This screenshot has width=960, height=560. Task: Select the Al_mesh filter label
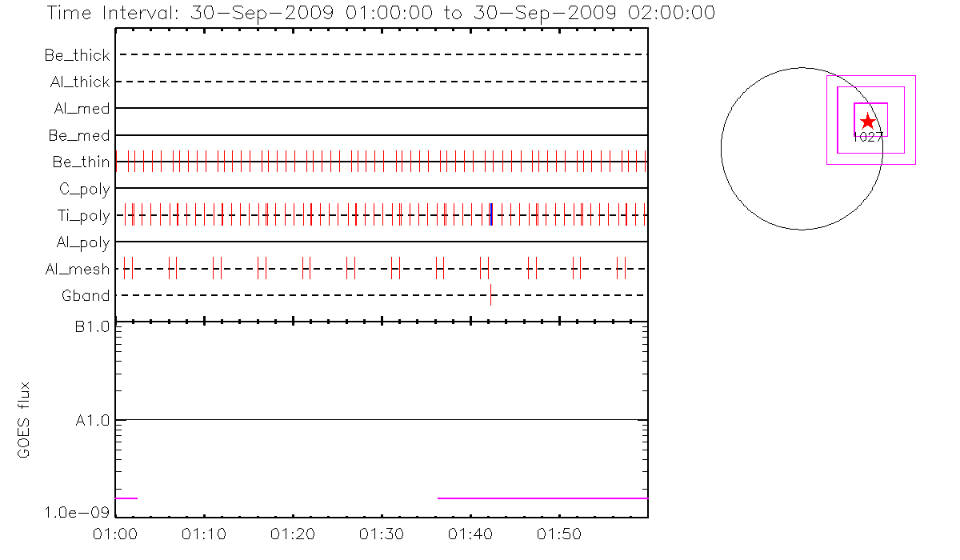point(78,270)
